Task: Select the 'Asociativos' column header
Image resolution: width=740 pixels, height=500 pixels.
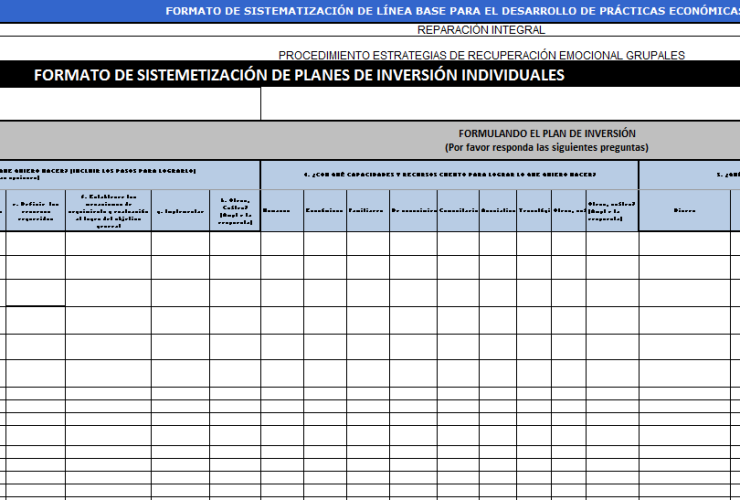Action: 498,211
